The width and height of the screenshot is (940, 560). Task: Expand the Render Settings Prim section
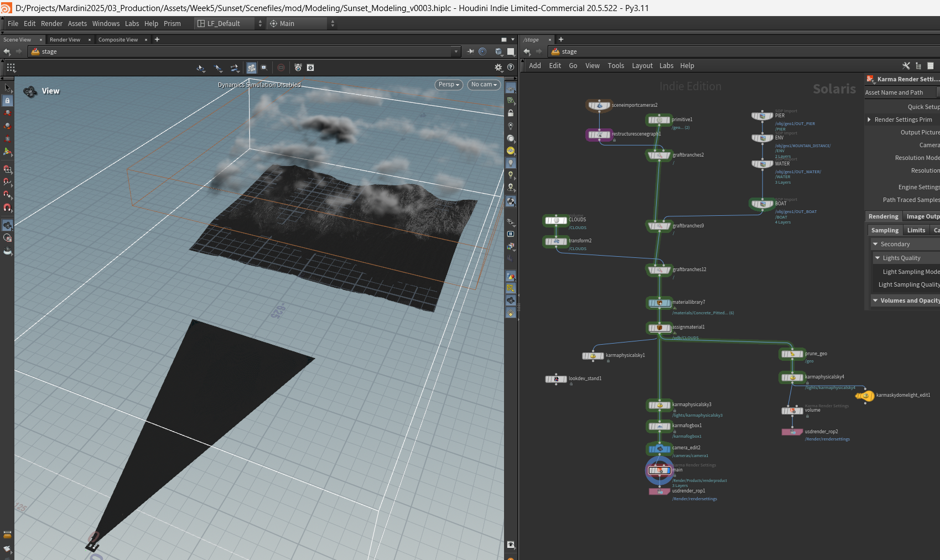tap(869, 120)
